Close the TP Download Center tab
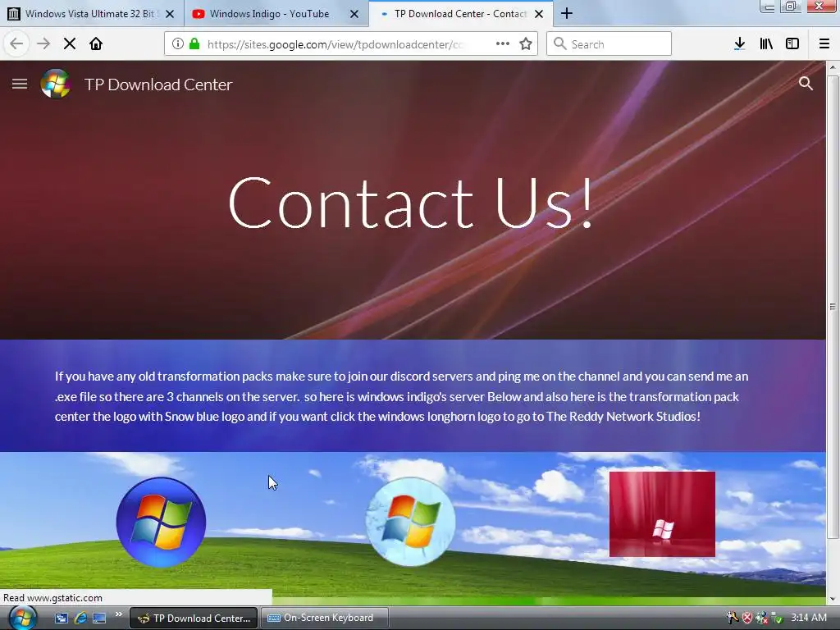The height and width of the screenshot is (630, 840). click(x=539, y=14)
